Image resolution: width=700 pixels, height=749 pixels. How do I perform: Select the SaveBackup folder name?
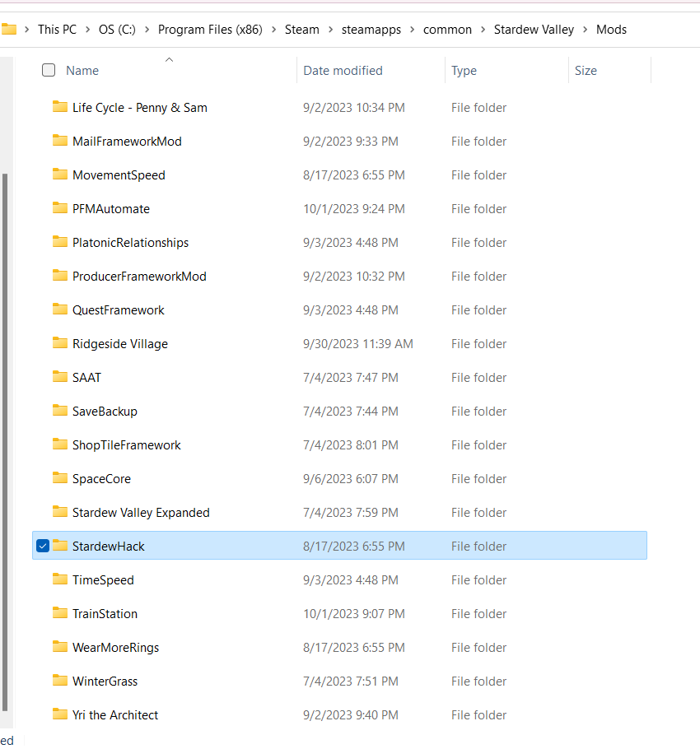pos(105,412)
